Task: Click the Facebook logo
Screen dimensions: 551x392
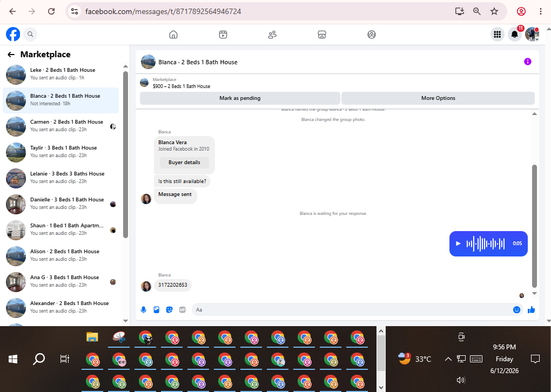Action: [x=13, y=34]
